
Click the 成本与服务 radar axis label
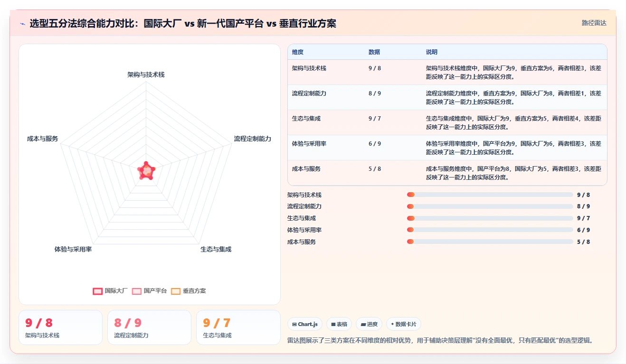(43, 139)
